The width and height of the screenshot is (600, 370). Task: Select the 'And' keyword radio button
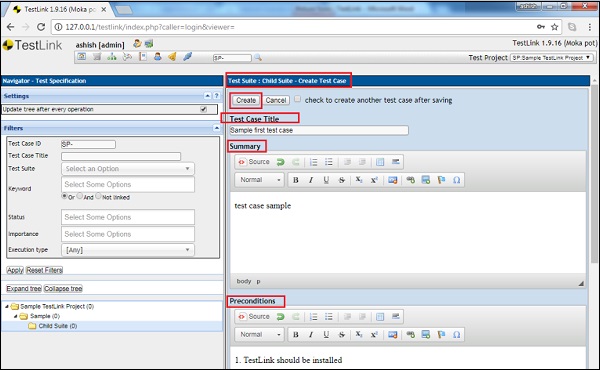80,196
